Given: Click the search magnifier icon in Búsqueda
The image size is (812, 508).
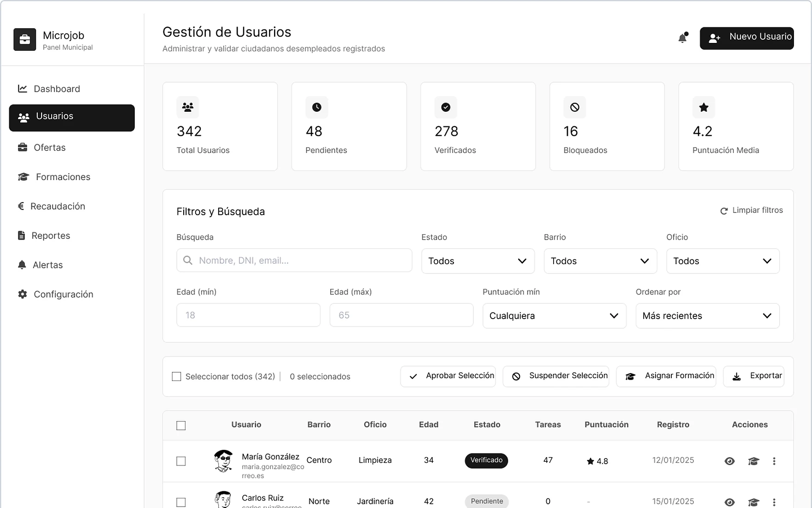Looking at the screenshot, I should tap(188, 260).
